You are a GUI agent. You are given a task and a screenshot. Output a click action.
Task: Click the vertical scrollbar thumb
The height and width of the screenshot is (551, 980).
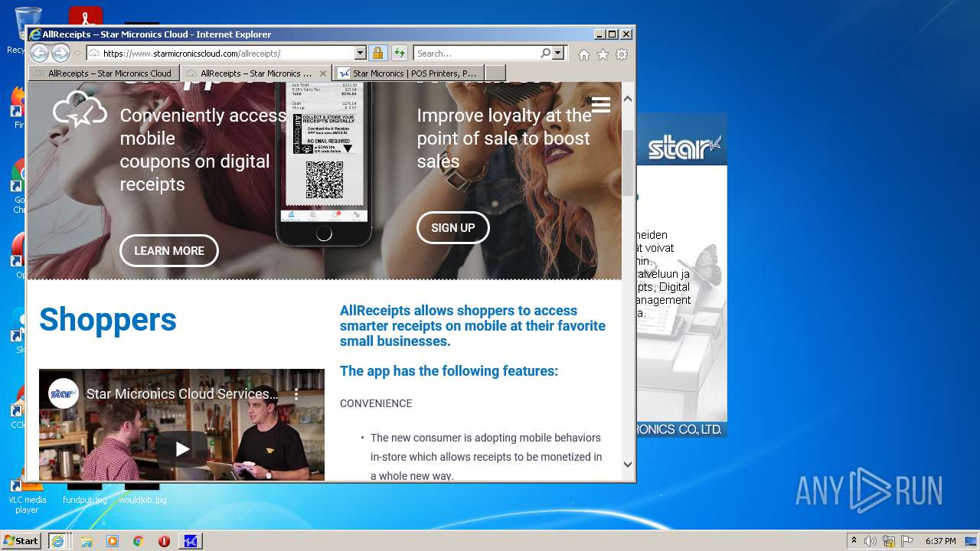628,162
